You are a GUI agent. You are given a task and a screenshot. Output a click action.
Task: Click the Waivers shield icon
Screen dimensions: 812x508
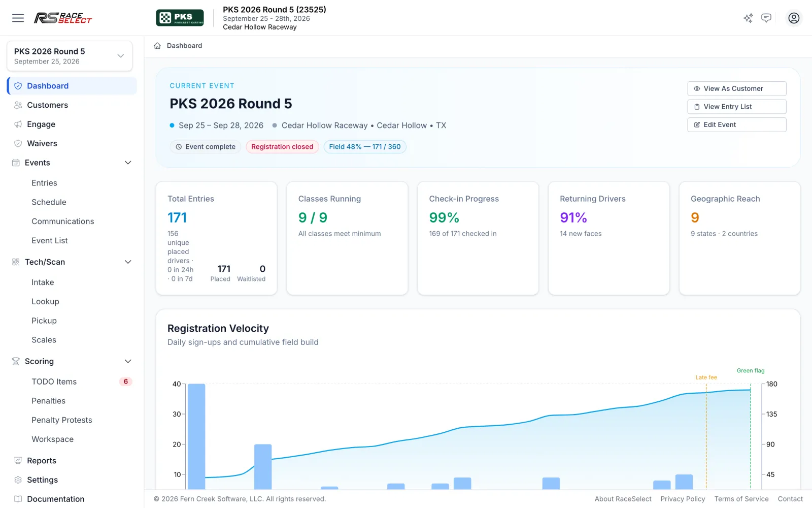[18, 144]
